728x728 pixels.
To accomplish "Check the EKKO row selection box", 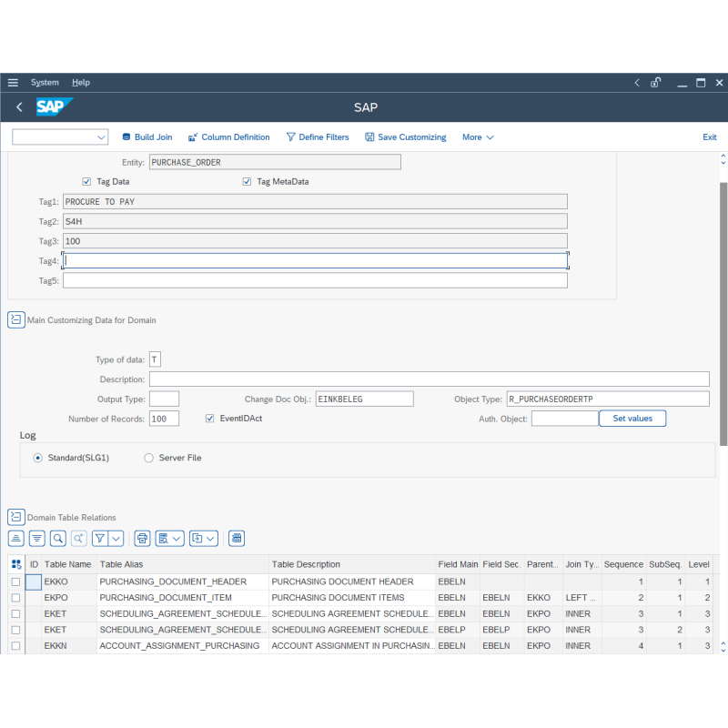I will [15, 581].
